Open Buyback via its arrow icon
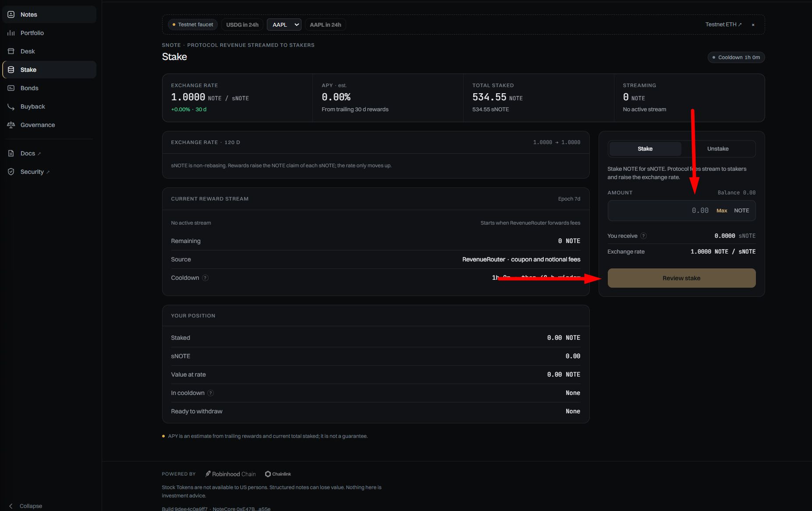The width and height of the screenshot is (812, 511). (11, 106)
